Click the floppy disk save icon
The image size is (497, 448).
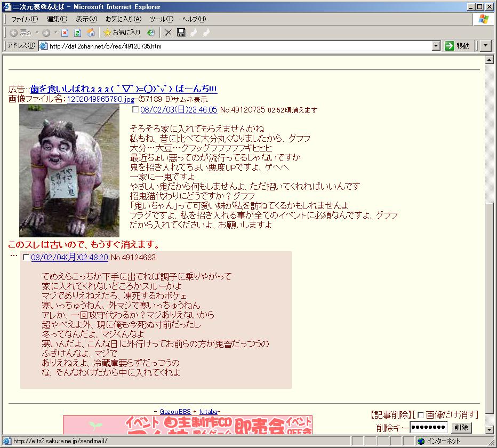coord(181,33)
